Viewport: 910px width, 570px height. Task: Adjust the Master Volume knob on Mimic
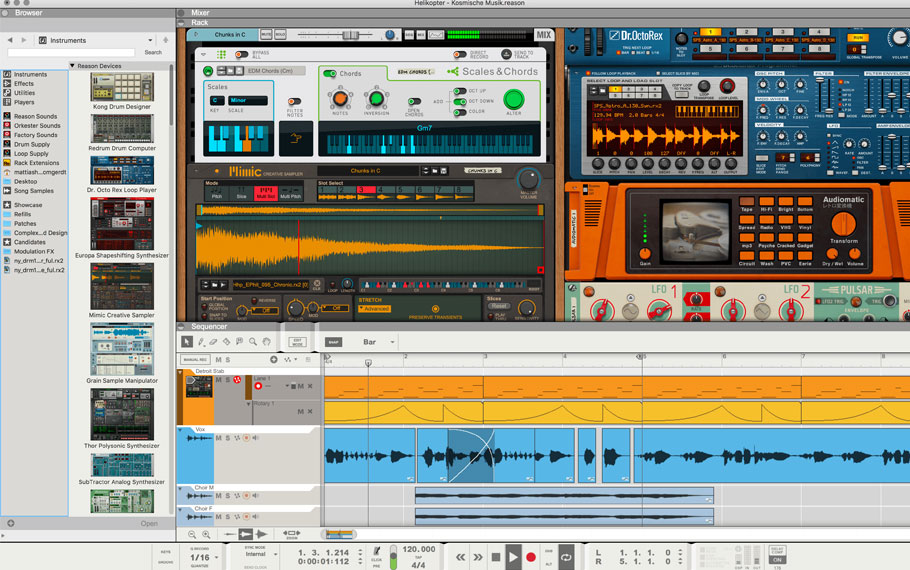[x=529, y=178]
